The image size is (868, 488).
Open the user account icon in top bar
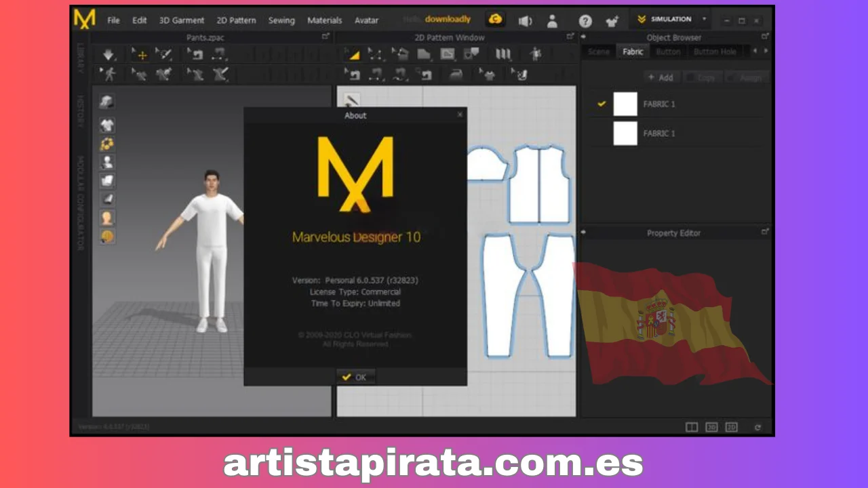coord(552,21)
